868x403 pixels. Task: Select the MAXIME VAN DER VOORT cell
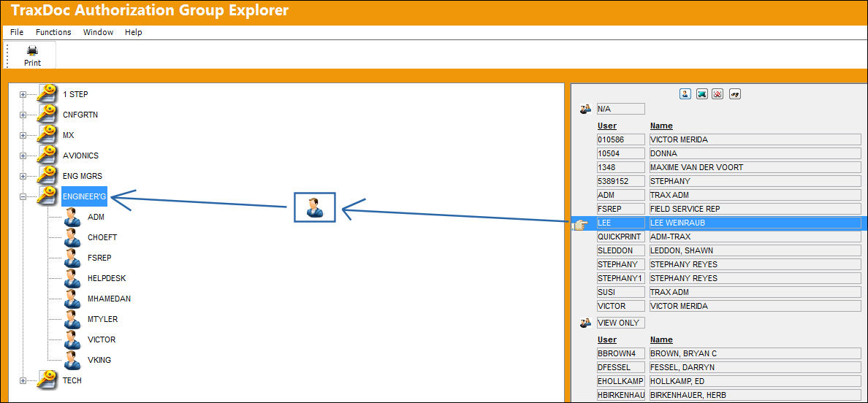[755, 167]
